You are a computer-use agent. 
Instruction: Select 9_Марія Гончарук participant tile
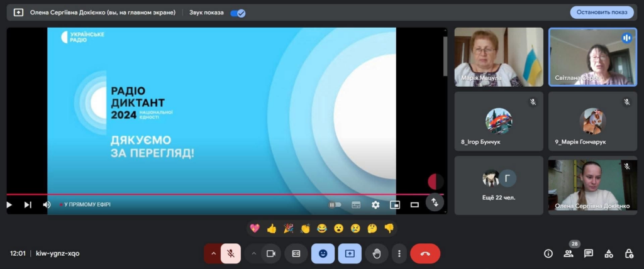point(592,121)
